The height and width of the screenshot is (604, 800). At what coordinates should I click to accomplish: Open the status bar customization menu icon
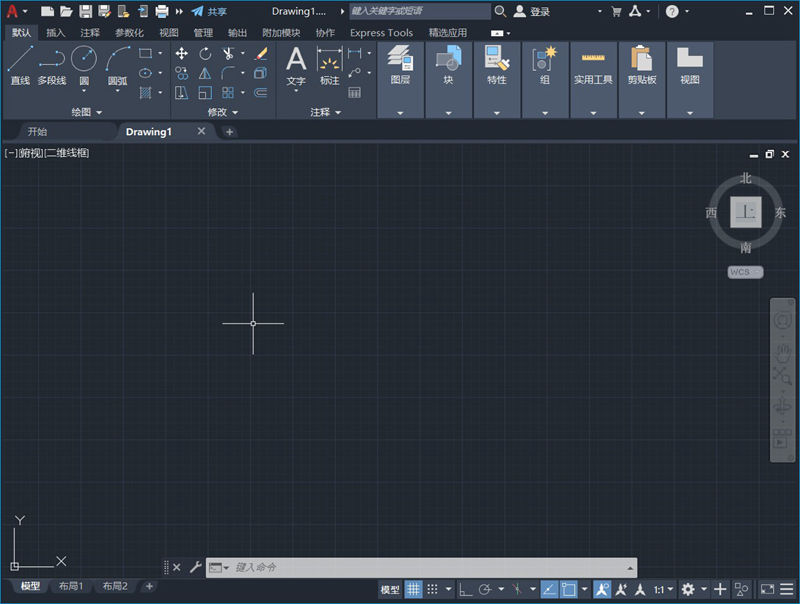click(787, 590)
